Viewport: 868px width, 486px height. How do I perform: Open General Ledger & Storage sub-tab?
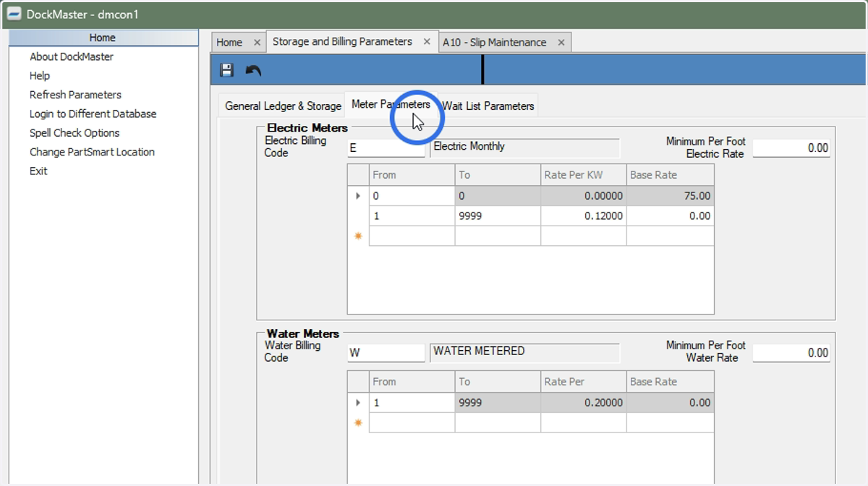tap(283, 106)
